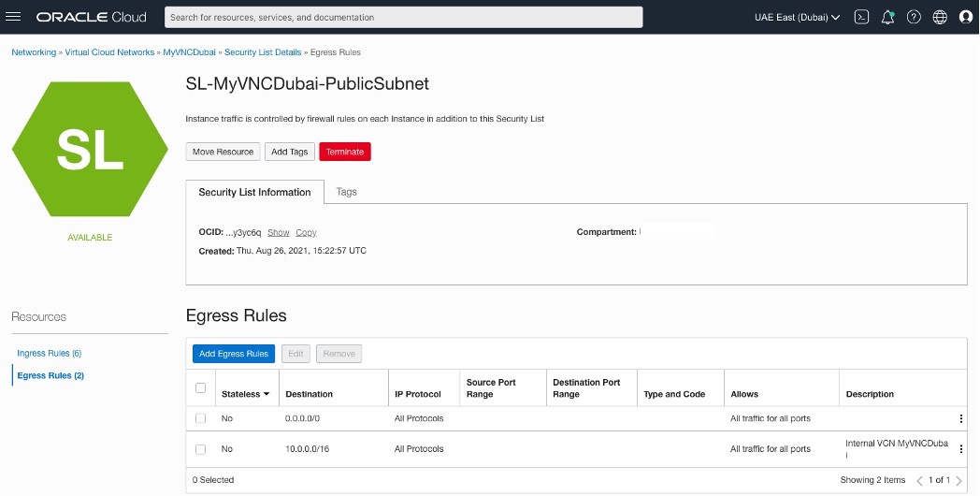
Task: Open the announcements bell icon
Action: [x=887, y=17]
